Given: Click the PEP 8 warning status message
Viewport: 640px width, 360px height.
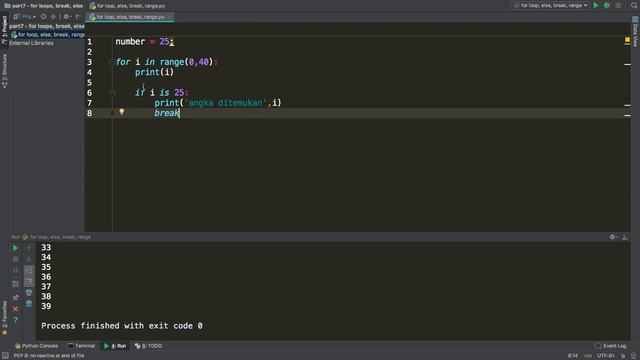Looking at the screenshot, I should pyautogui.click(x=49, y=356).
